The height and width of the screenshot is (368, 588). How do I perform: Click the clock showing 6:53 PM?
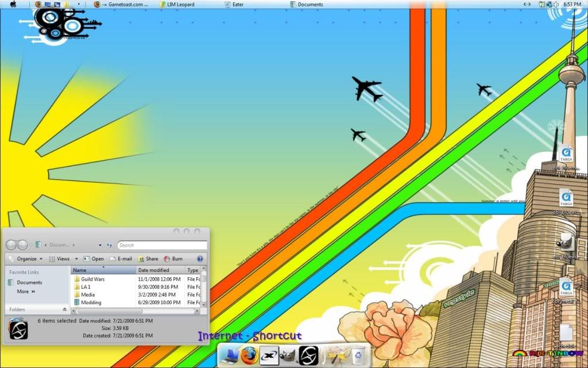(572, 5)
